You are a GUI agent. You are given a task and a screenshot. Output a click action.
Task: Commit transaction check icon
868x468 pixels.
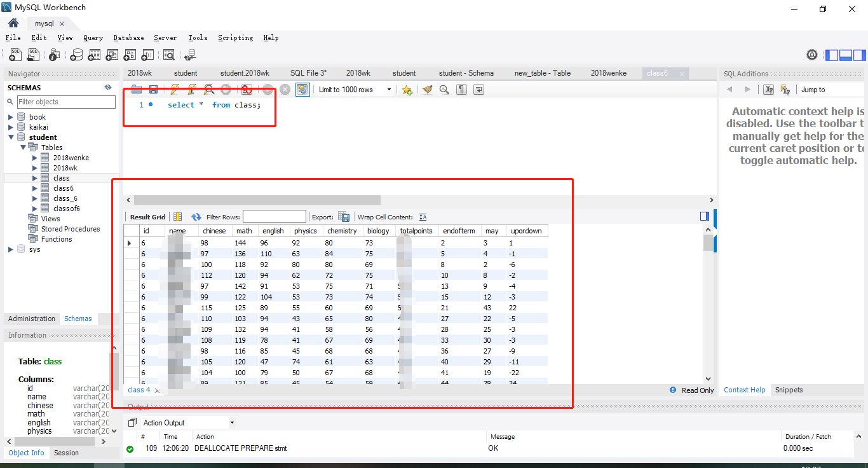pyautogui.click(x=268, y=90)
